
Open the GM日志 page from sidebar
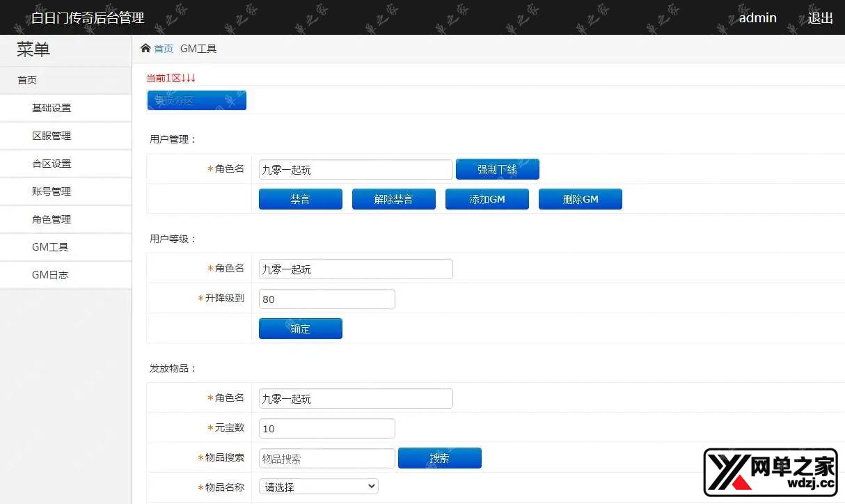(49, 274)
